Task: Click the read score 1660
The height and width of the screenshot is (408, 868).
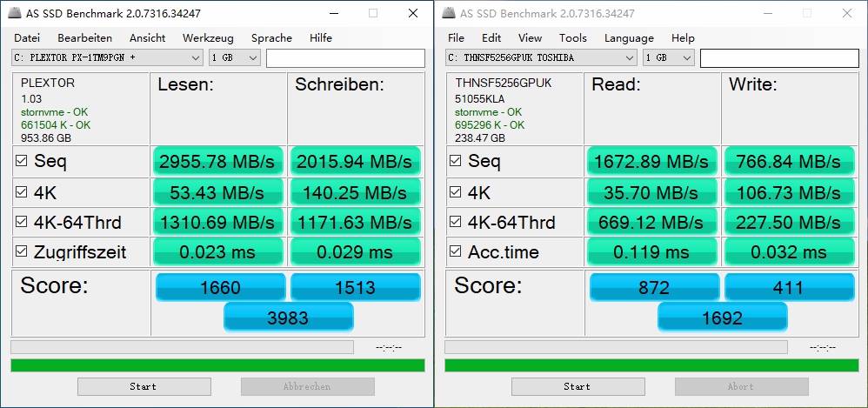Action: click(220, 287)
